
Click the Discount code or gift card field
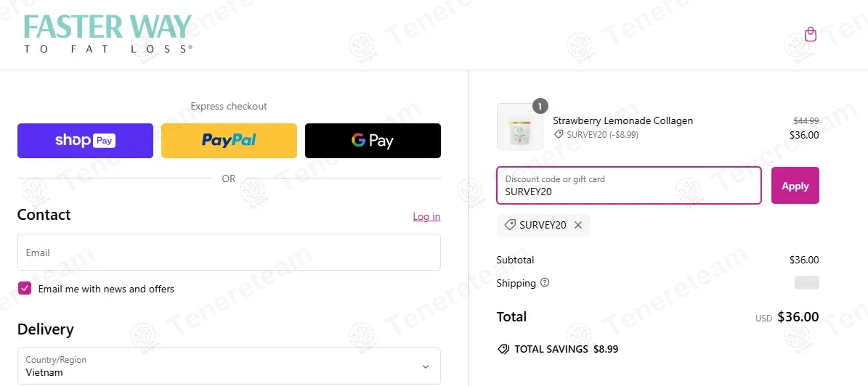[628, 186]
